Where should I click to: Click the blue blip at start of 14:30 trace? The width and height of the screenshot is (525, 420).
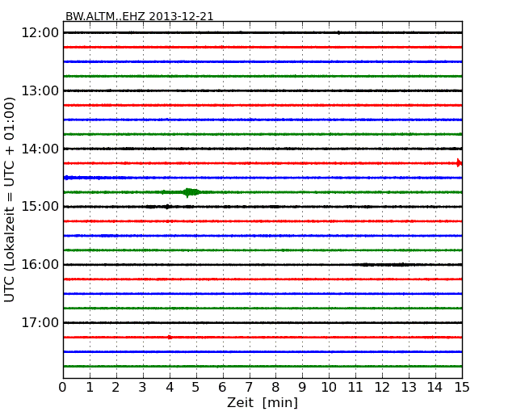point(66,178)
